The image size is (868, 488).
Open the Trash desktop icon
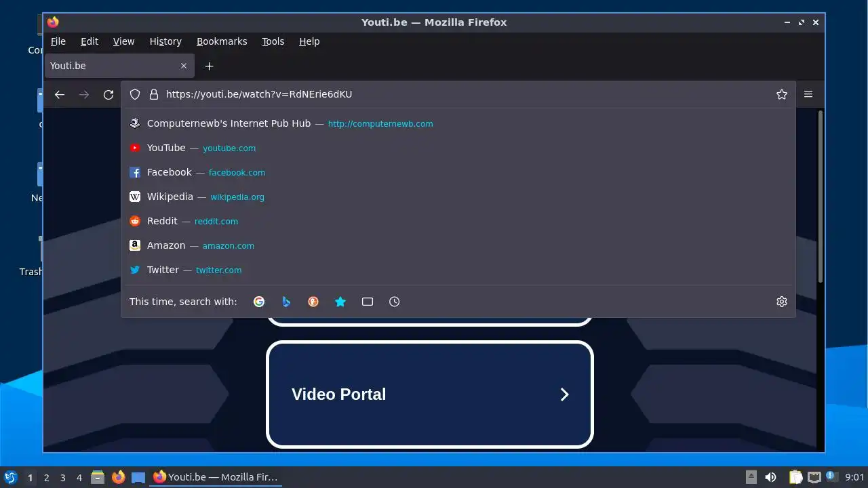point(31,256)
